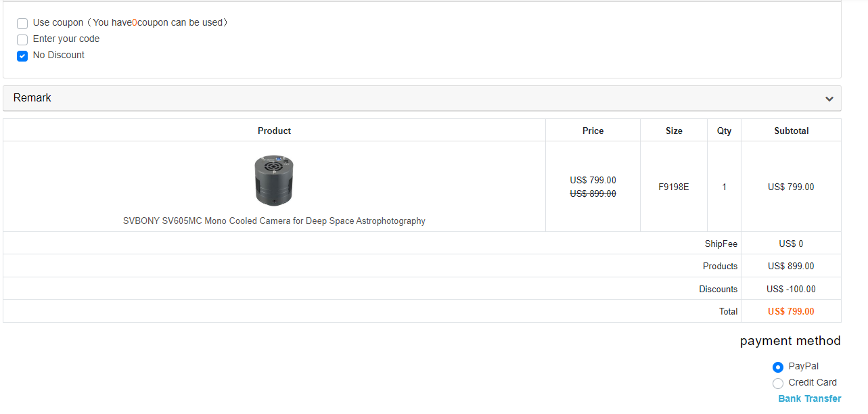Click the Subtotal column header
This screenshot has height=414, width=868.
(x=791, y=131)
